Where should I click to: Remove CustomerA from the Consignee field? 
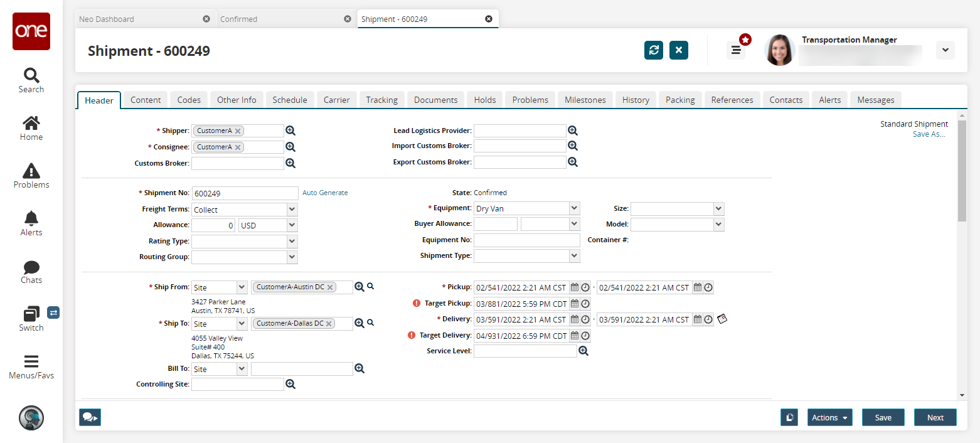238,147
